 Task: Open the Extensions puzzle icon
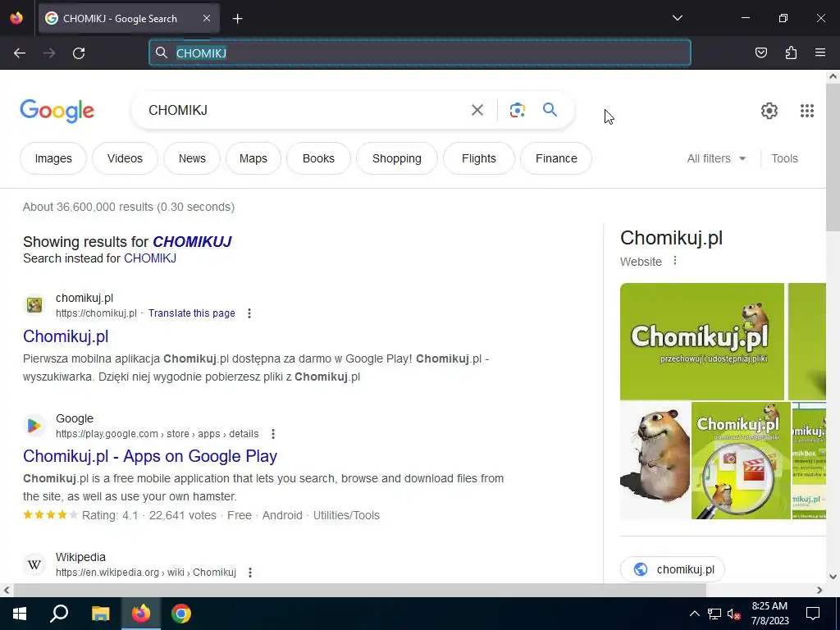(791, 52)
